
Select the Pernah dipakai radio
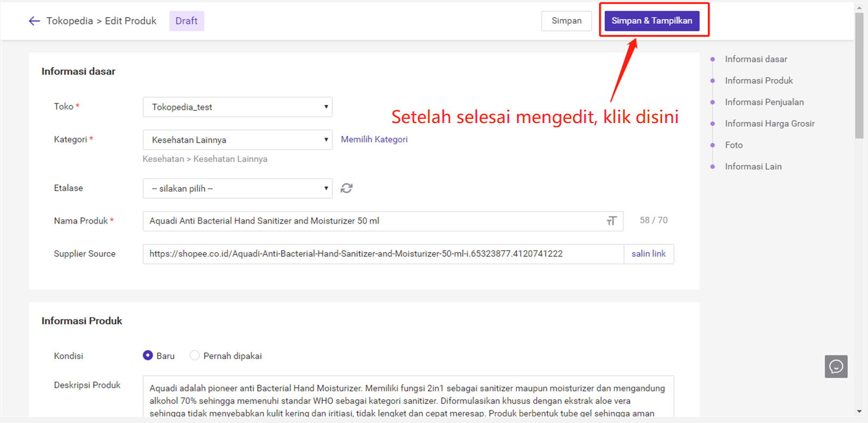point(195,355)
